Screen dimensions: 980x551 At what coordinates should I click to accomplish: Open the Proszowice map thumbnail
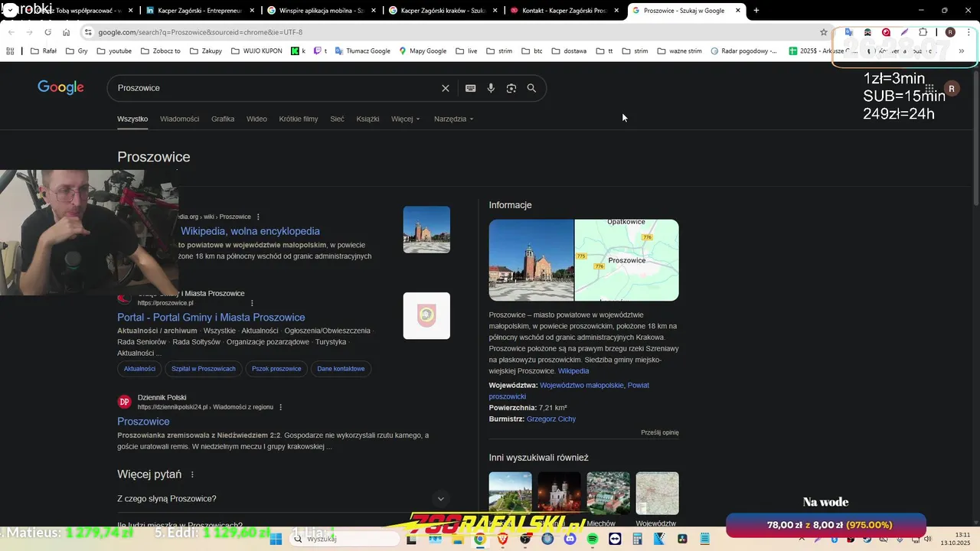click(x=627, y=260)
